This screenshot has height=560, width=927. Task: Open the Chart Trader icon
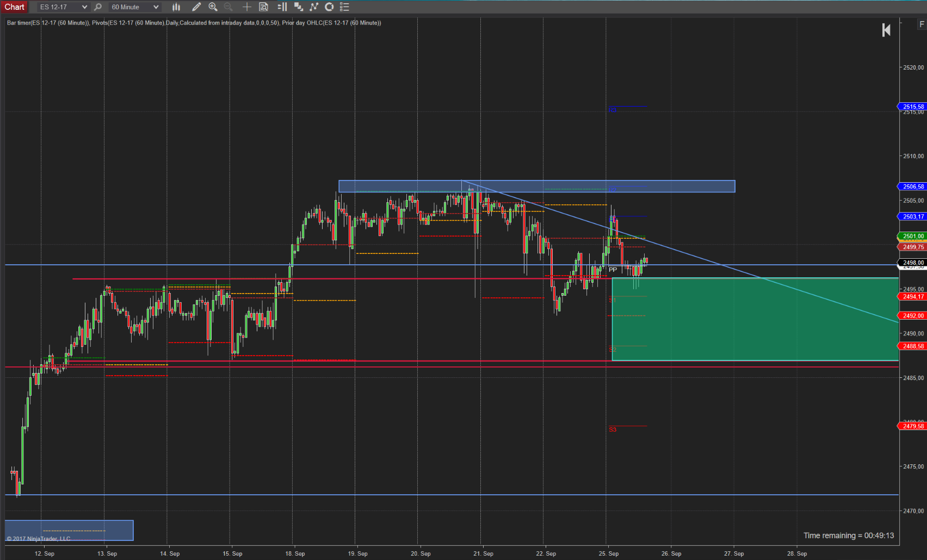click(282, 7)
